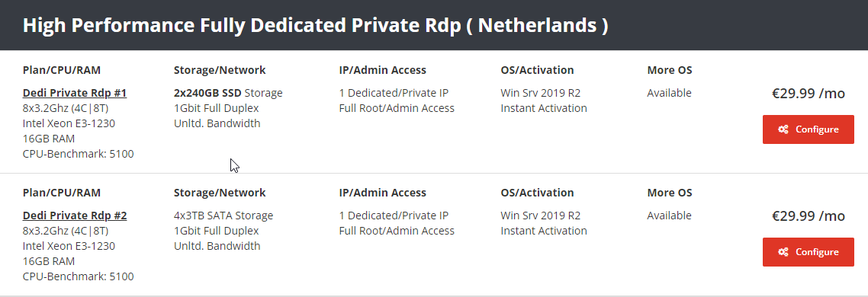Select the 4x3TB SATA Storage text
Viewport: 868px width, 297px height.
coord(223,216)
